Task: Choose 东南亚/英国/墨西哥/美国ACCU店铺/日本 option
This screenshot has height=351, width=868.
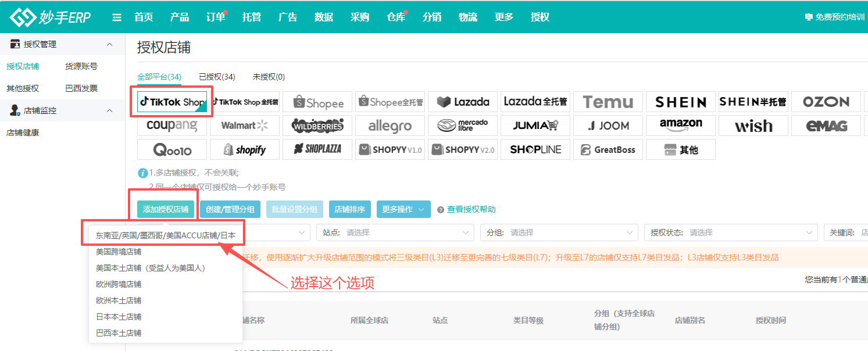Action: click(x=166, y=235)
